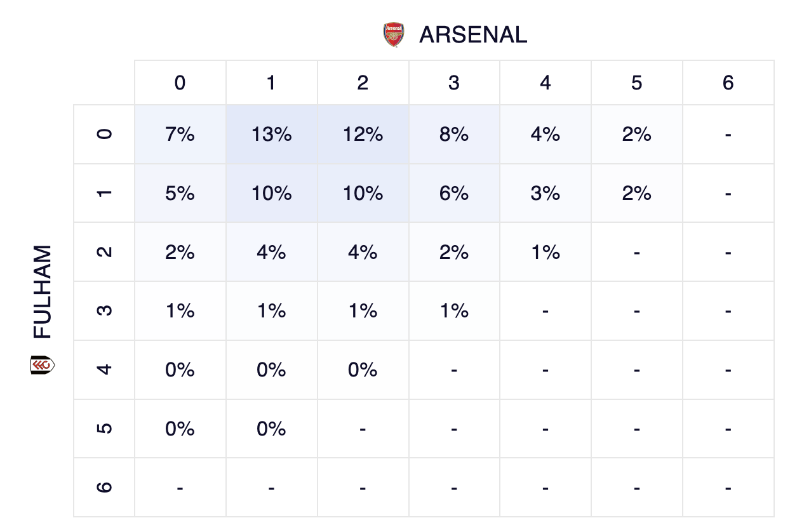Select Fulham goals row header 2
The image size is (790, 532).
click(x=105, y=252)
